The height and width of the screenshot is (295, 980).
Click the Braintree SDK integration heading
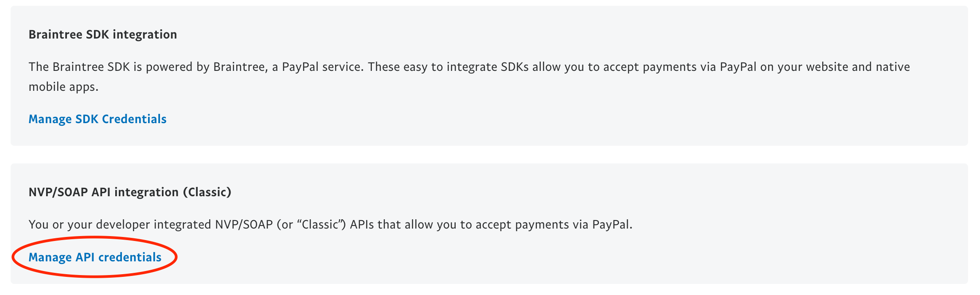[103, 35]
